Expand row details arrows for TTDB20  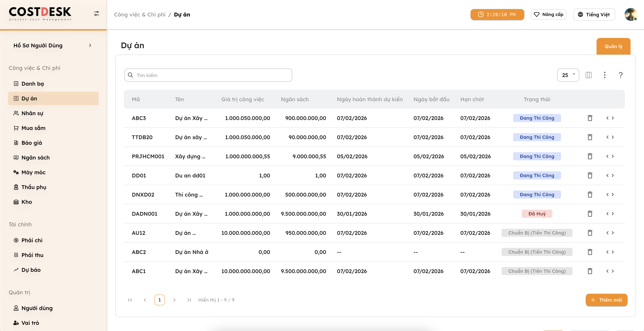(x=610, y=137)
